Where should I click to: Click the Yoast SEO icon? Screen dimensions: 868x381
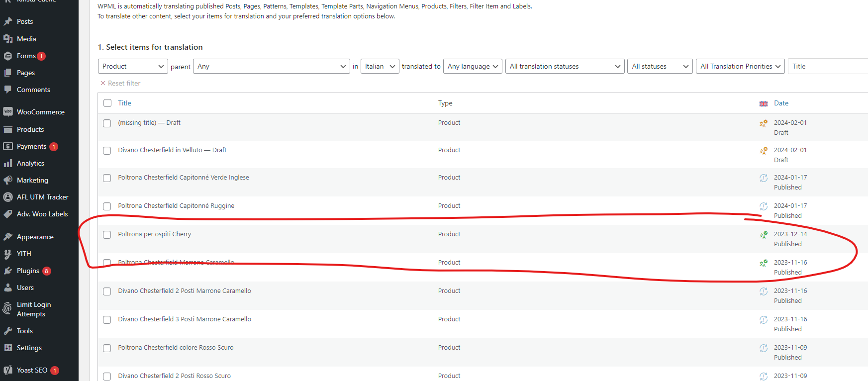8,370
